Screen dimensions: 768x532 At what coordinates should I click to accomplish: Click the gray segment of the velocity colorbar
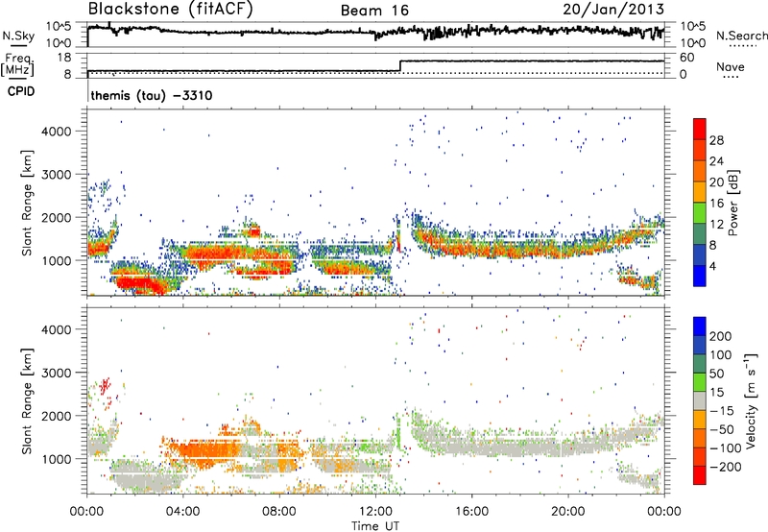[x=700, y=400]
